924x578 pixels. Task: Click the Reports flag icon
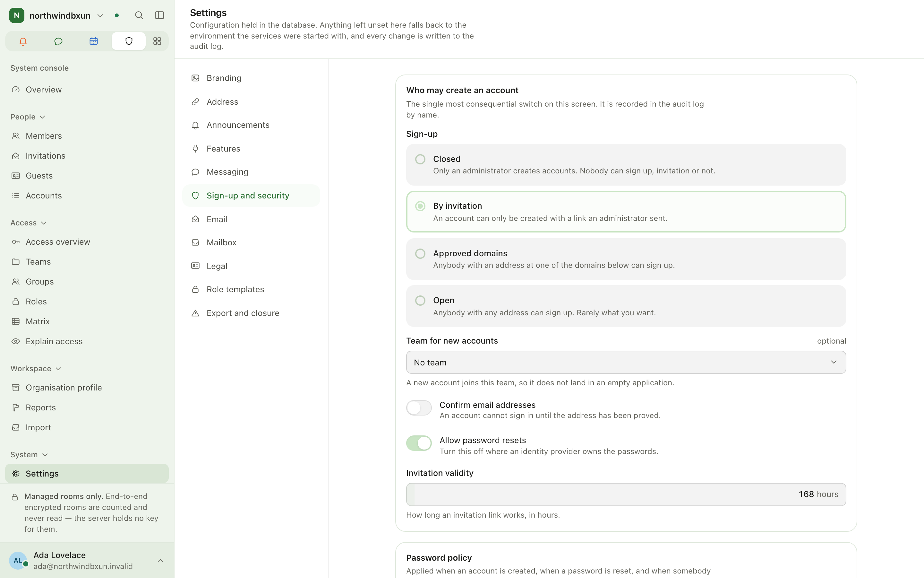click(16, 407)
